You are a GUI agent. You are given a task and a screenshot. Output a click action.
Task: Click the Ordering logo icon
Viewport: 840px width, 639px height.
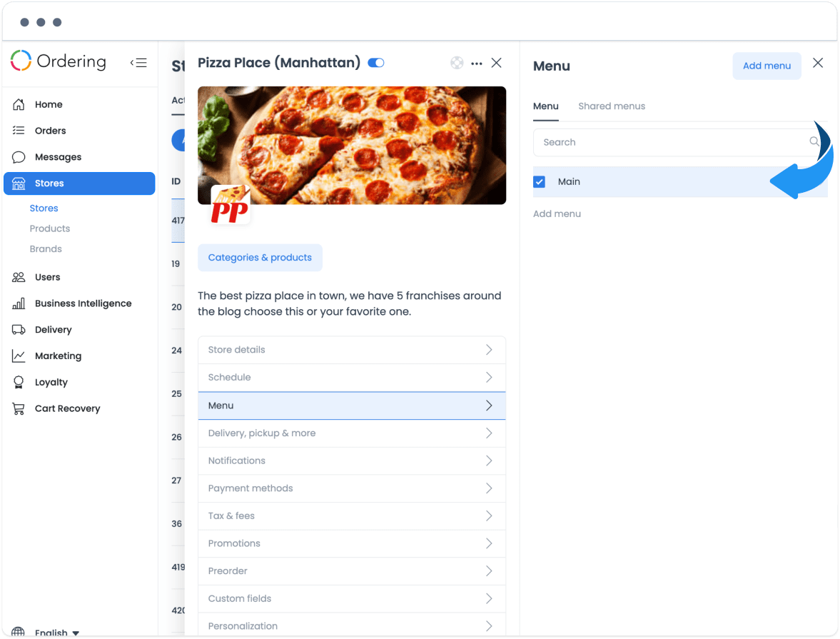[x=21, y=61]
